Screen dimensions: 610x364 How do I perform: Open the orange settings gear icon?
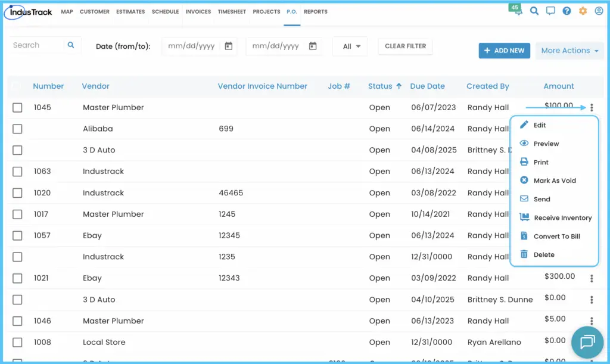click(x=583, y=11)
